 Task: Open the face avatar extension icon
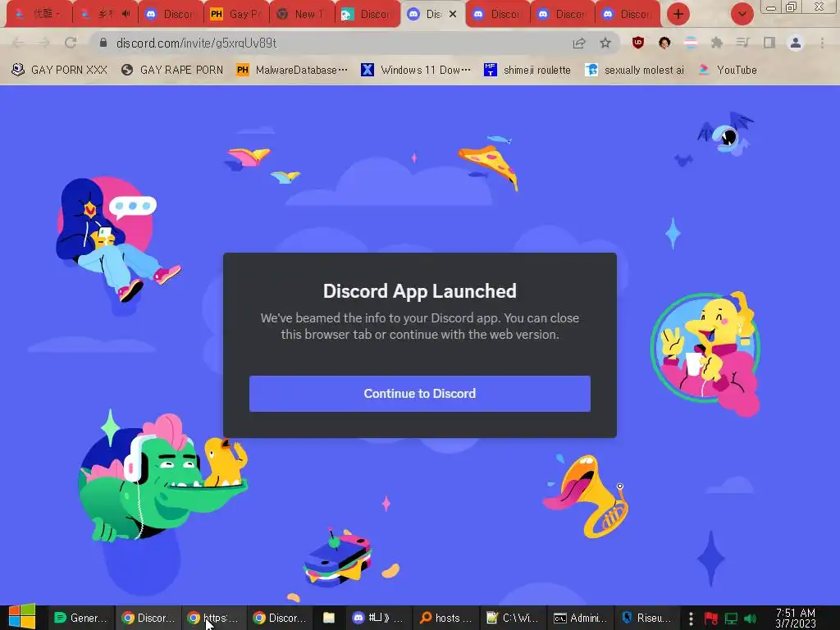tap(664, 43)
